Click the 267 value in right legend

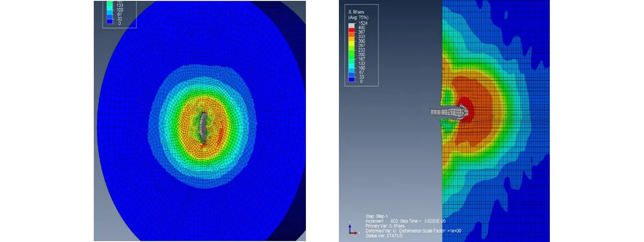[362, 46]
